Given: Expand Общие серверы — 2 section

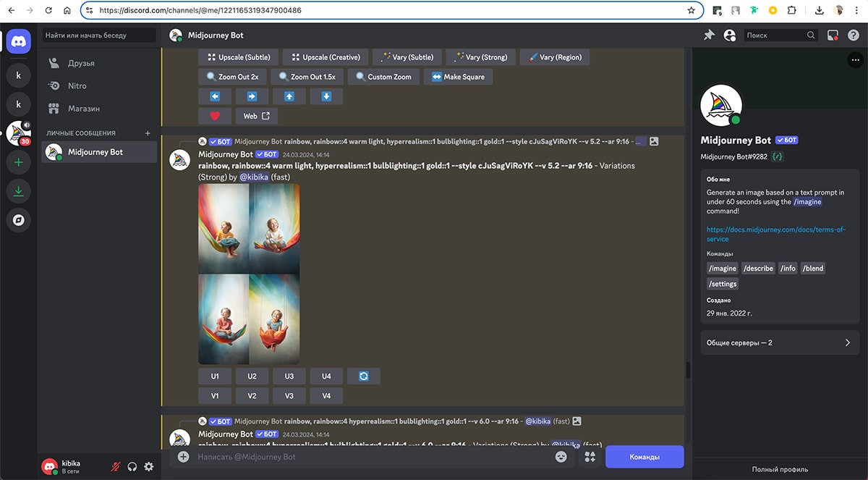Looking at the screenshot, I should pos(780,342).
